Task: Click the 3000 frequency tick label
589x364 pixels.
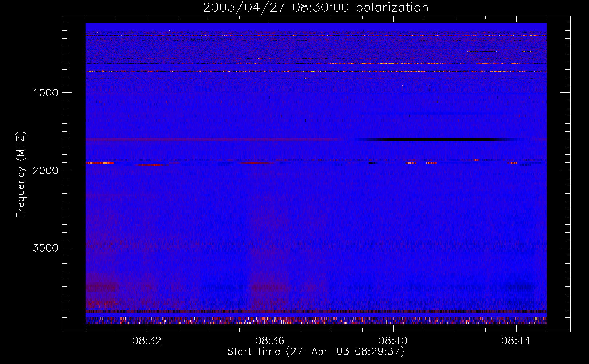Action: coord(46,248)
